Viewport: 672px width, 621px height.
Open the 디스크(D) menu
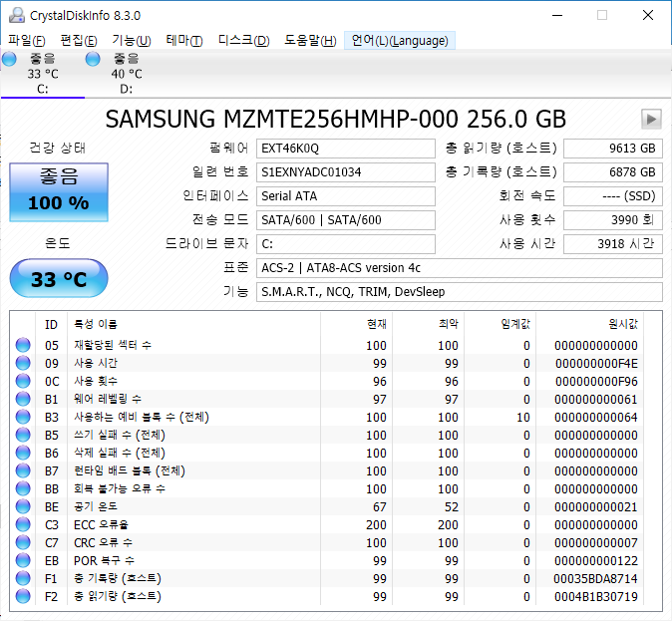tap(243, 41)
